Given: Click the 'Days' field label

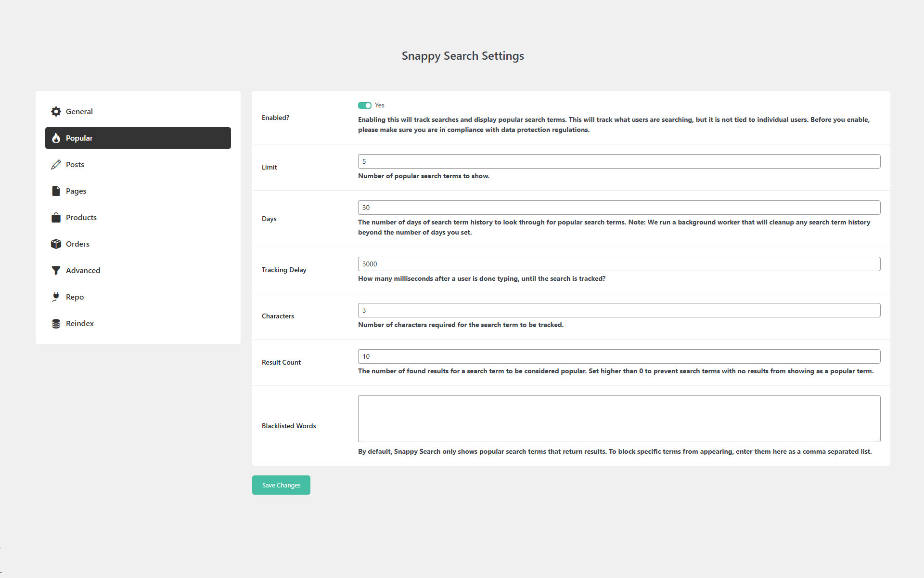Looking at the screenshot, I should (x=269, y=219).
